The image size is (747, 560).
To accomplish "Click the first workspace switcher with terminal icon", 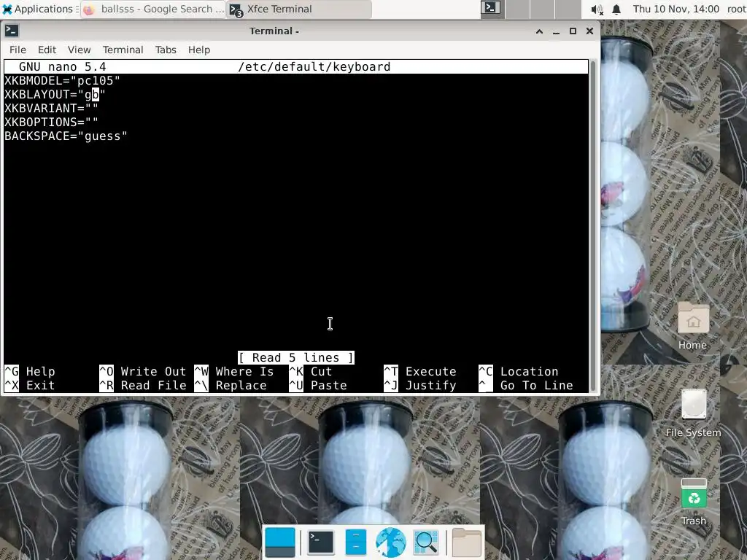I will point(491,8).
